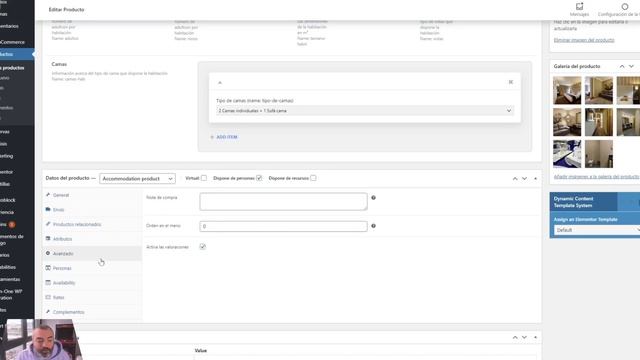This screenshot has width=640, height=360.
Task: Open WooCommerce in the admin sidebar
Action: pos(12,42)
